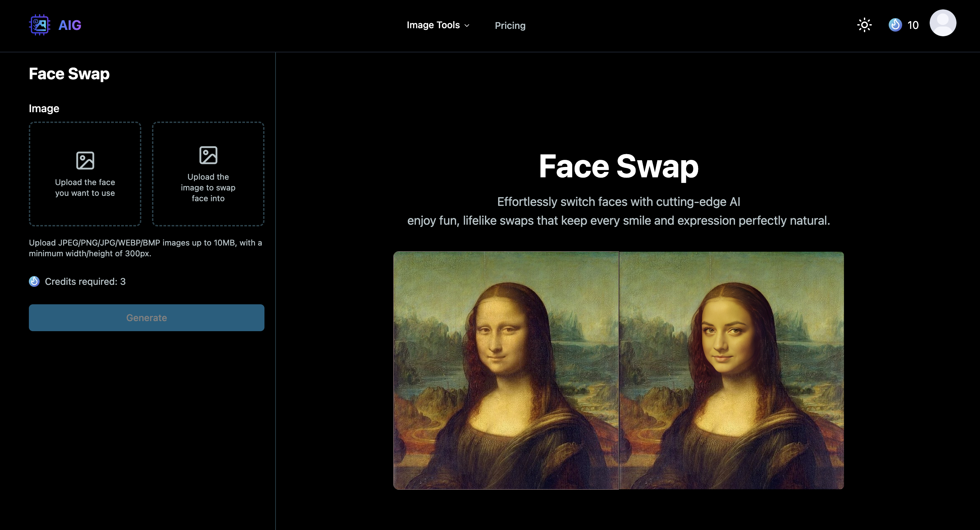Click image icon in target upload box

[x=208, y=155]
